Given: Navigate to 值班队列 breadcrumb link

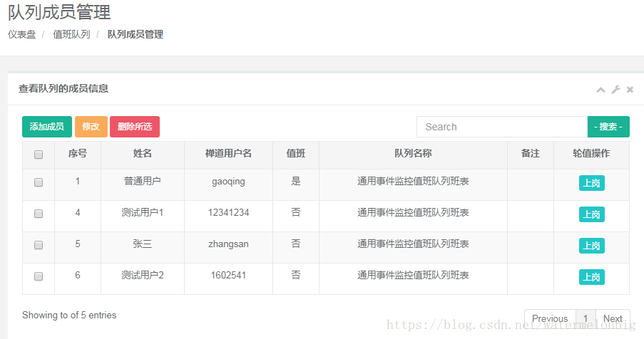Looking at the screenshot, I should click(x=71, y=34).
